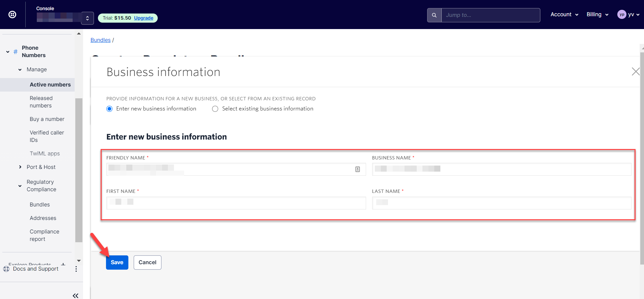This screenshot has height=299, width=644.
Task: Collapse the Manage submenu
Action: [x=20, y=70]
